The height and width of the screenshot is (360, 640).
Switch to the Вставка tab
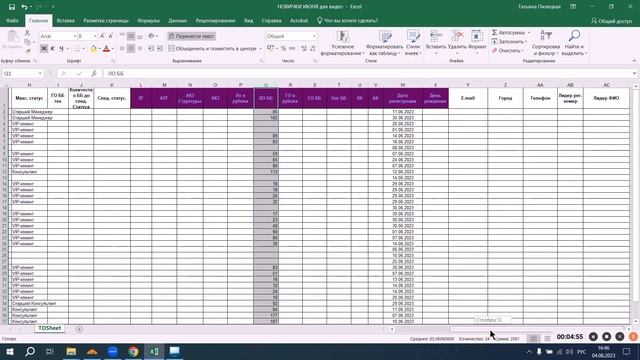click(65, 21)
